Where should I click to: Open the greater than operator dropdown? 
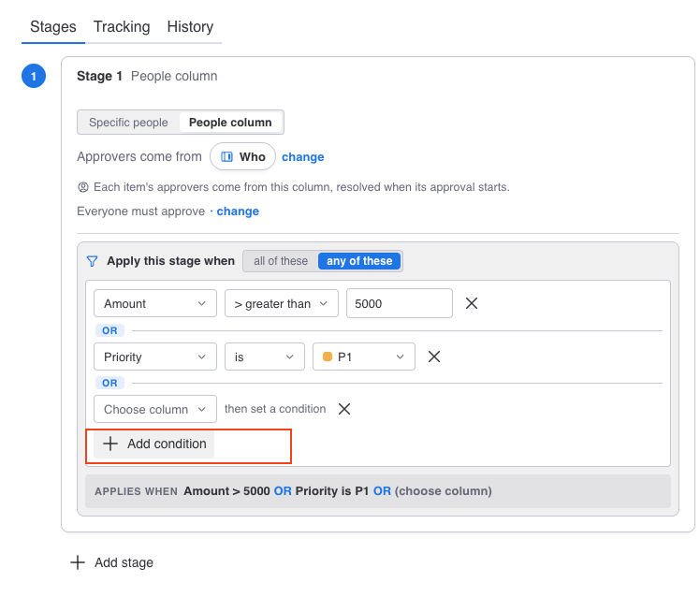point(282,303)
